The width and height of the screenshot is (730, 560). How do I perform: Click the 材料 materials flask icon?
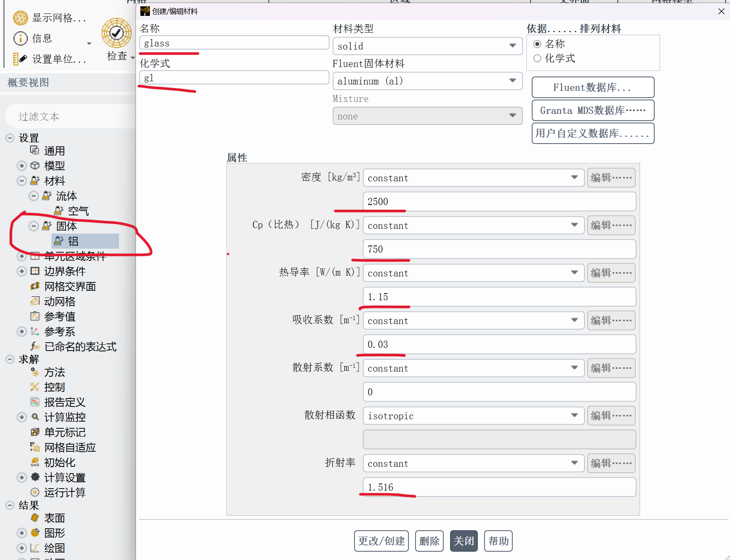35,180
